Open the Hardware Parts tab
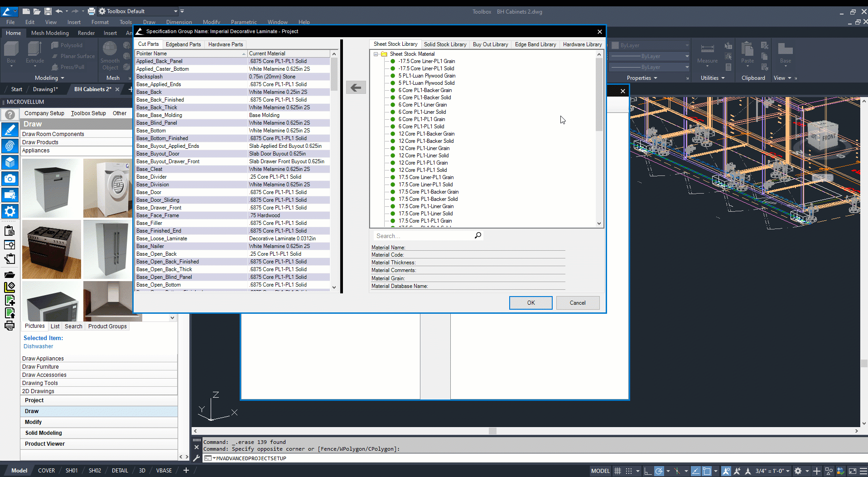Viewport: 868px width, 477px height. tap(226, 44)
